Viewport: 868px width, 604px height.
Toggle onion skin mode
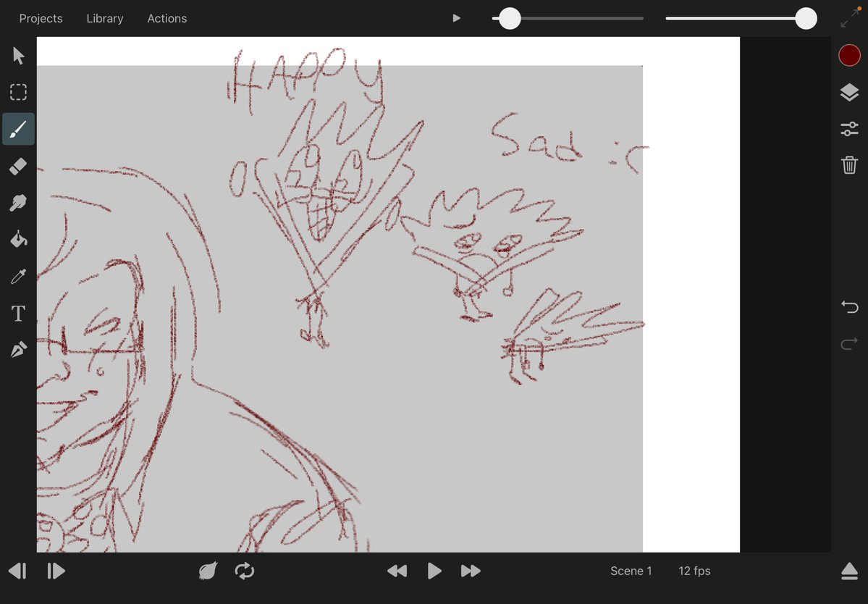208,571
